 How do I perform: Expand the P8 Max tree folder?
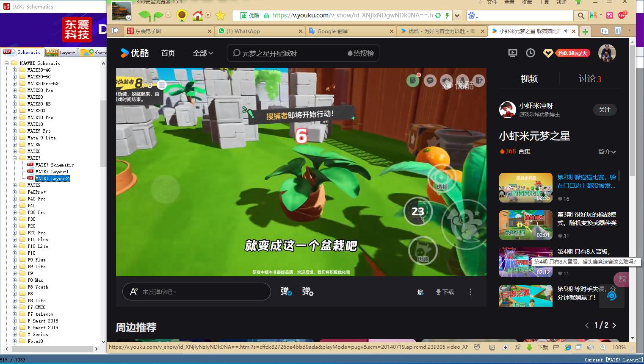pos(15,280)
